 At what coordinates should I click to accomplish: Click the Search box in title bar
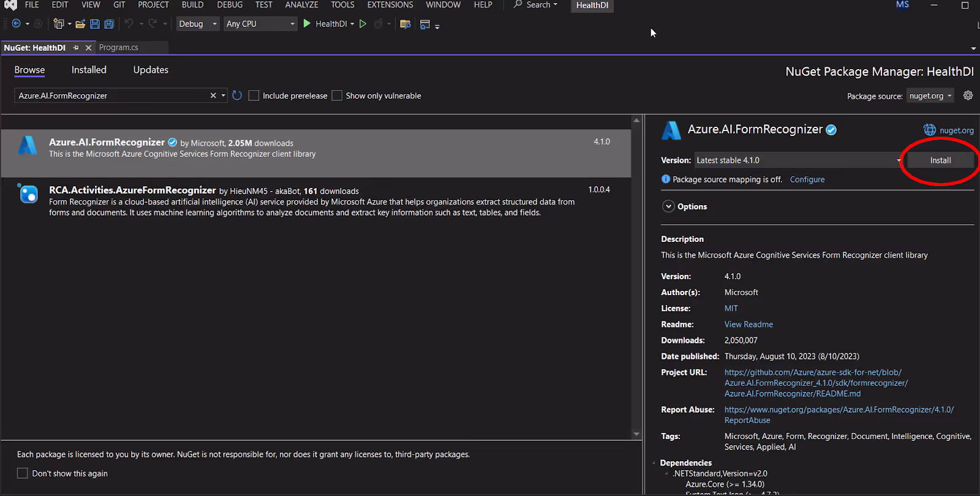(536, 5)
